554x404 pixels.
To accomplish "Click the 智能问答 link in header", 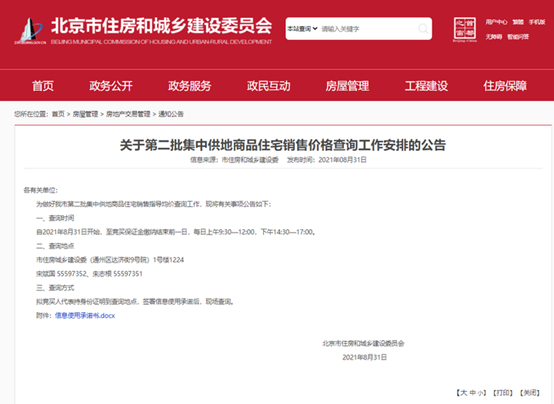I will pos(518,37).
